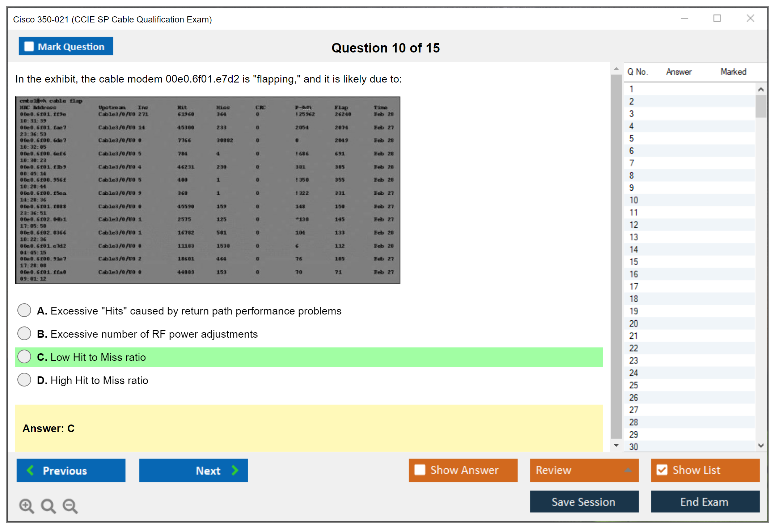
Task: Click question list scroll-up arrow
Action: tap(761, 89)
